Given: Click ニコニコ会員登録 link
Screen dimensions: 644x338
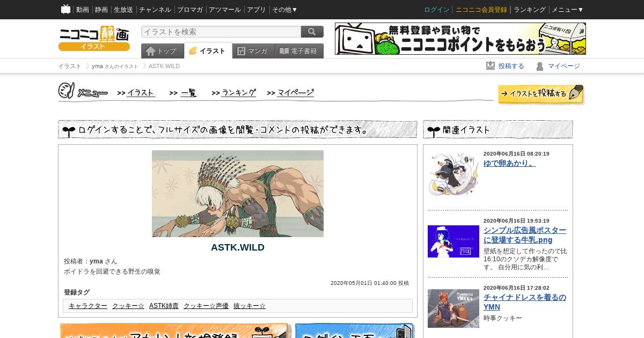Looking at the screenshot, I should 481,10.
